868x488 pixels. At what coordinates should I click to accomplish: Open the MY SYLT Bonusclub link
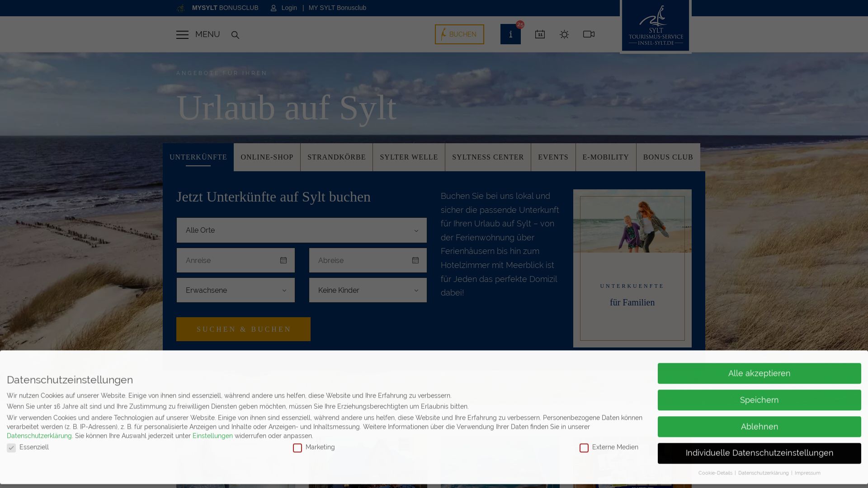(337, 8)
